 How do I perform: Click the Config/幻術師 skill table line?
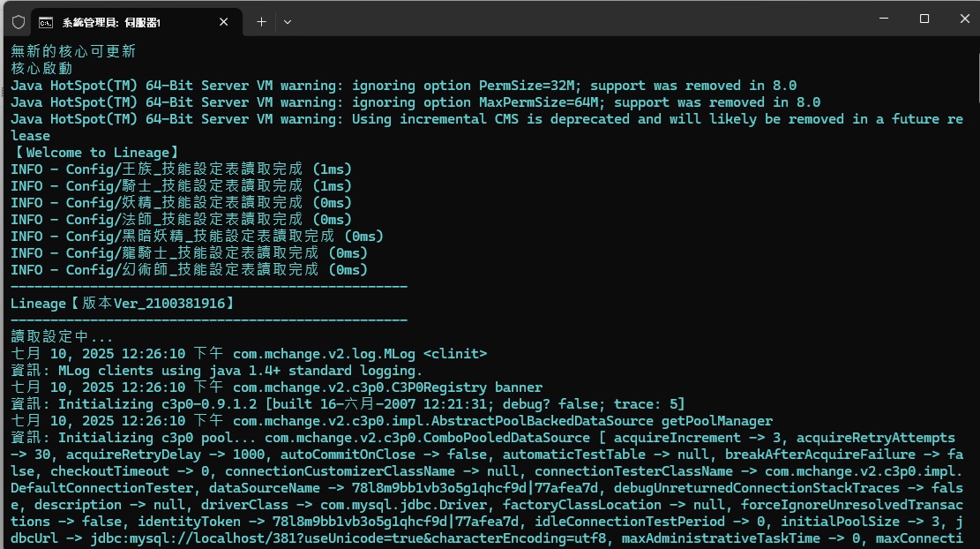190,270
